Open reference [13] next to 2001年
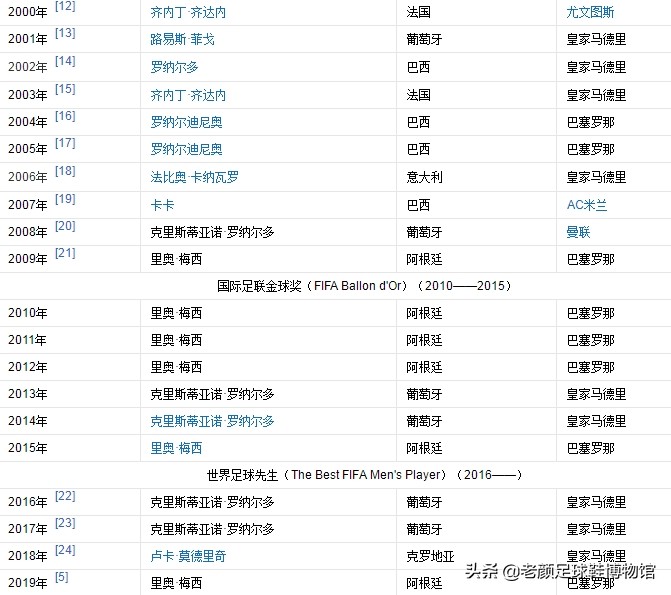This screenshot has height=595, width=671. click(65, 33)
